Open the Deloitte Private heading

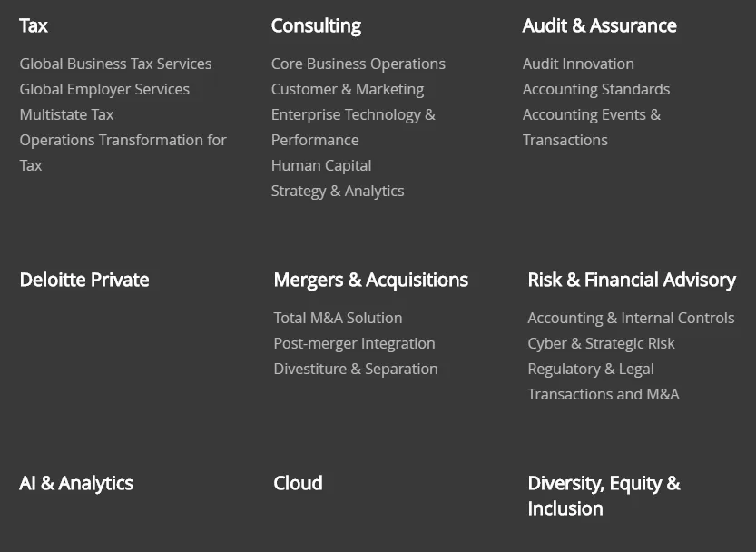84,280
